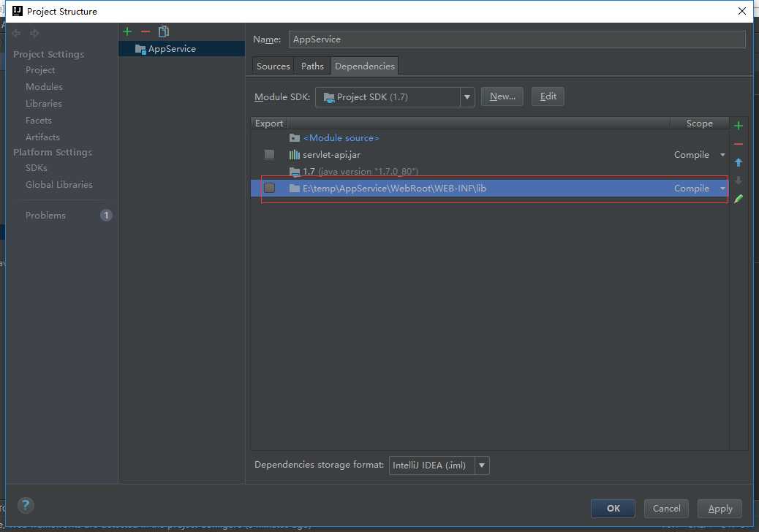759x532 pixels.
Task: Click the Cancel button
Action: click(666, 509)
